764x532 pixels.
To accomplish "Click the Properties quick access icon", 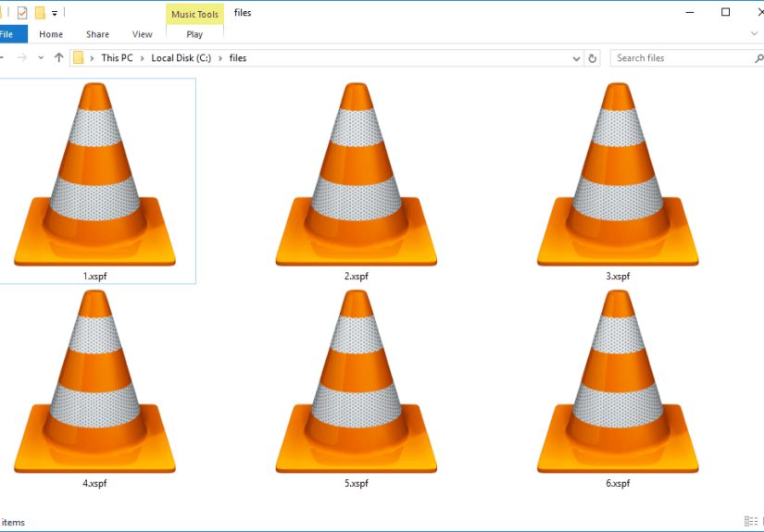I will [x=22, y=13].
